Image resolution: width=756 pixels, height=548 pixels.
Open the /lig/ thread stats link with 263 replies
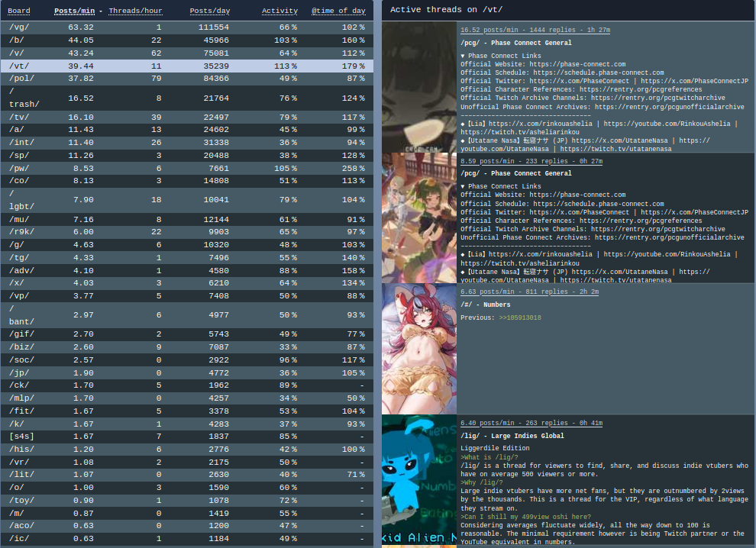pos(531,423)
